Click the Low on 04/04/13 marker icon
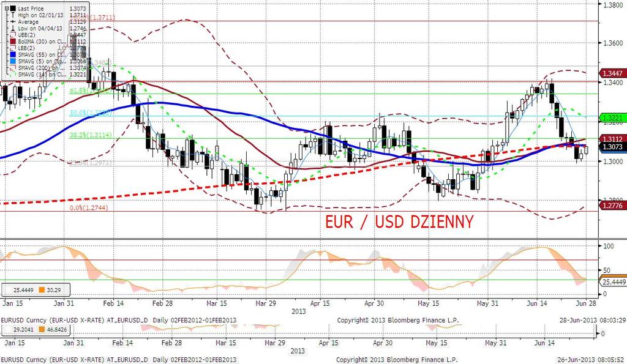This screenshot has height=364, width=627. tap(13, 28)
